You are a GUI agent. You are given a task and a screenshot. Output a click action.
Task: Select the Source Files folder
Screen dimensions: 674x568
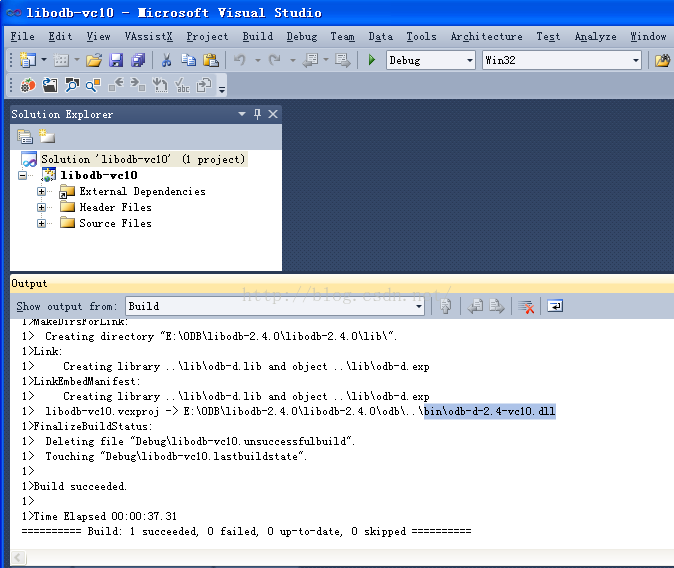pyautogui.click(x=115, y=223)
